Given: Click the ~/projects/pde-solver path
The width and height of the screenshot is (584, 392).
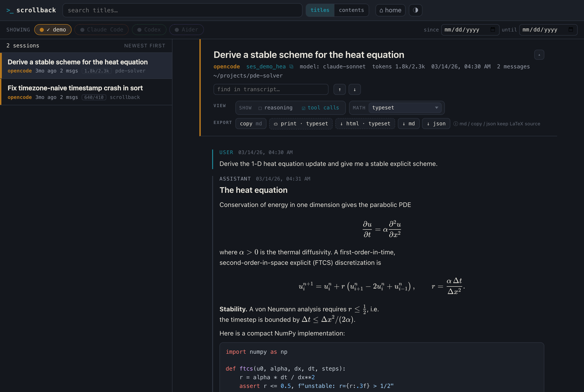Looking at the screenshot, I should pos(248,76).
